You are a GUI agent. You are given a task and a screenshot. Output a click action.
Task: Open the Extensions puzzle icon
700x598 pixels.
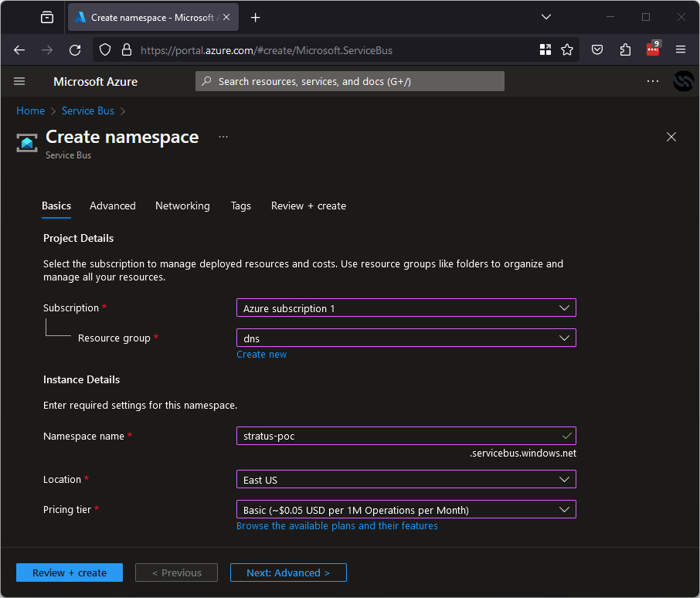pyautogui.click(x=626, y=50)
